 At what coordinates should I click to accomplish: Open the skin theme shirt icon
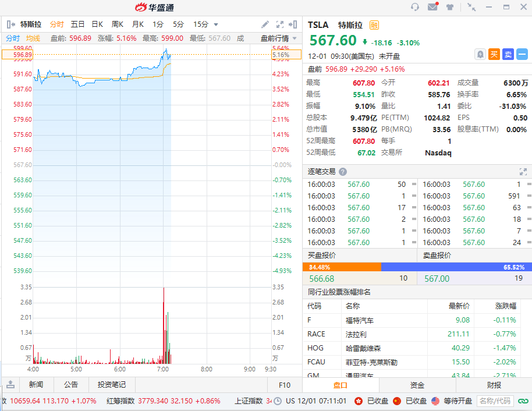(450, 7)
